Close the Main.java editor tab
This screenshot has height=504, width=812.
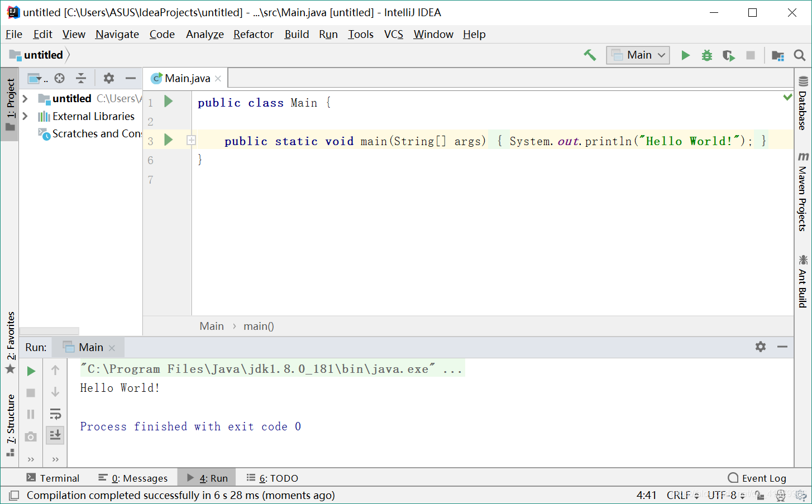[x=218, y=79]
